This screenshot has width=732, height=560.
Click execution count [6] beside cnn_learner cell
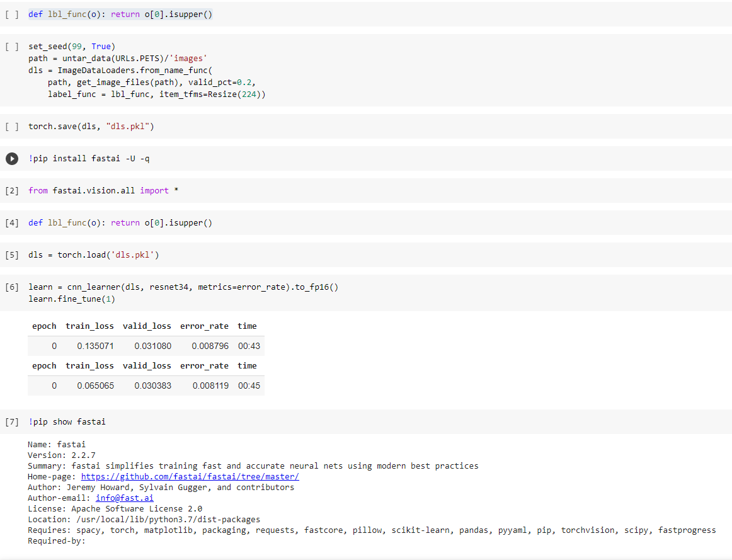(x=11, y=287)
